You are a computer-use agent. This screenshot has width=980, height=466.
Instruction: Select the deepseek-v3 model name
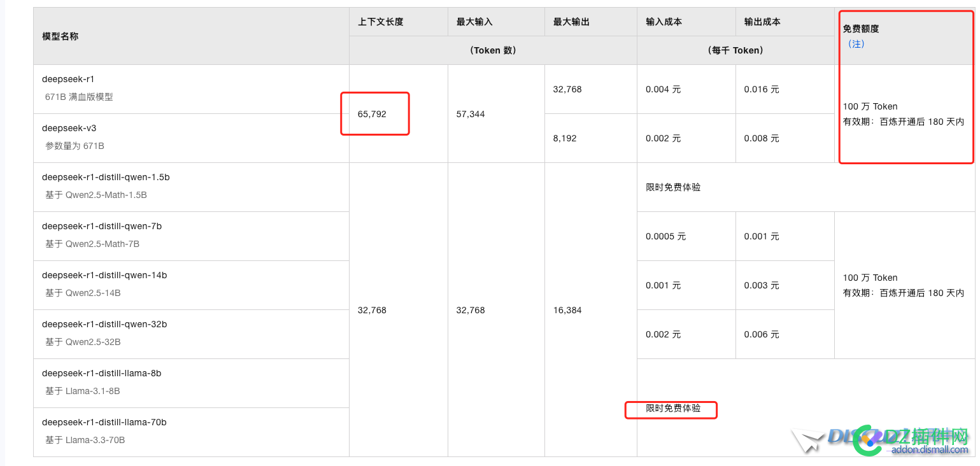pyautogui.click(x=69, y=128)
